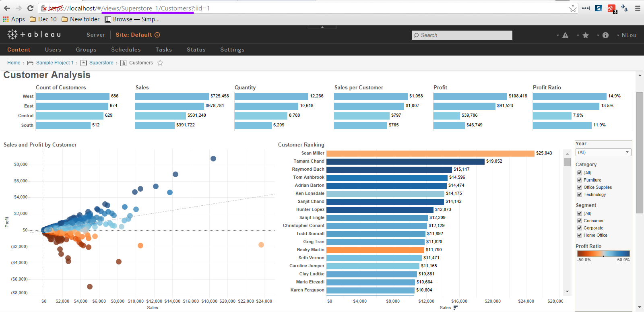
Task: Open the favorites star menu
Action: [x=583, y=35]
